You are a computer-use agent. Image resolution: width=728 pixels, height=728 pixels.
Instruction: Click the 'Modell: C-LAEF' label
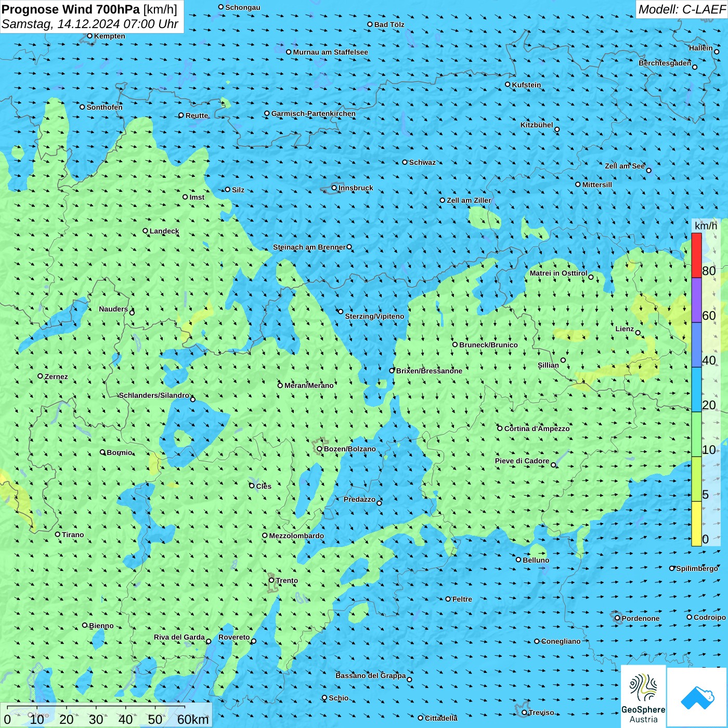tap(682, 9)
